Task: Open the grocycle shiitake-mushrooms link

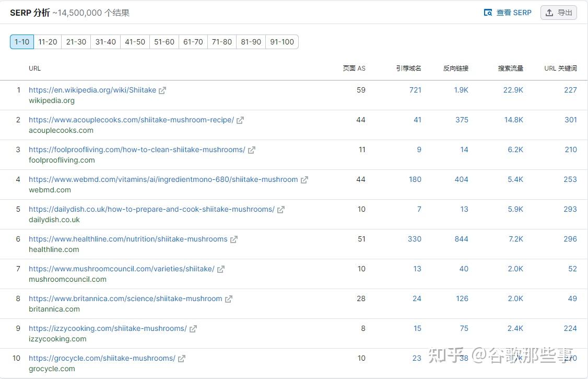Action: 102,359
